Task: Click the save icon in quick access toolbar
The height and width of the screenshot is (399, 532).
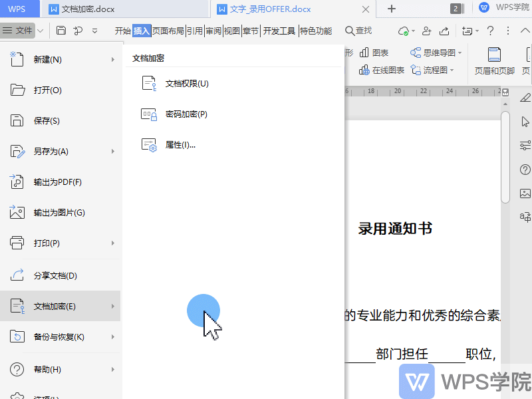Action: tap(61, 31)
